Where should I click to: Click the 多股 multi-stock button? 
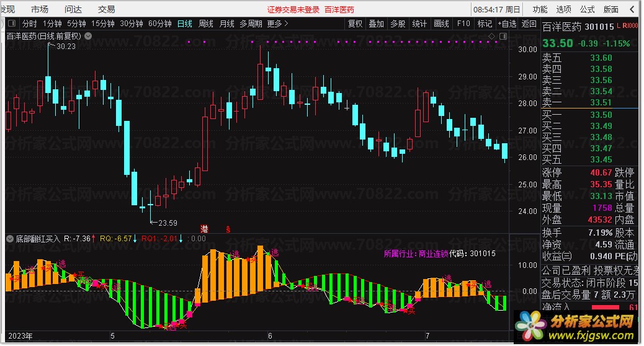pos(398,24)
